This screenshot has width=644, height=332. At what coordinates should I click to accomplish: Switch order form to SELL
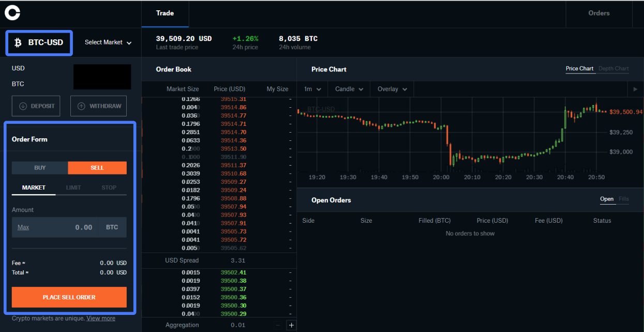pos(97,168)
